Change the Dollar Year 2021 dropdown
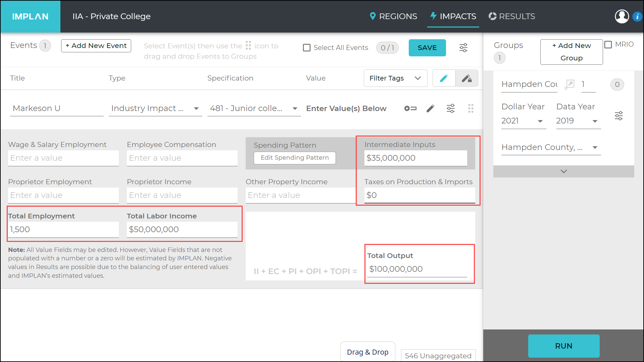The image size is (644, 362). pos(523,121)
